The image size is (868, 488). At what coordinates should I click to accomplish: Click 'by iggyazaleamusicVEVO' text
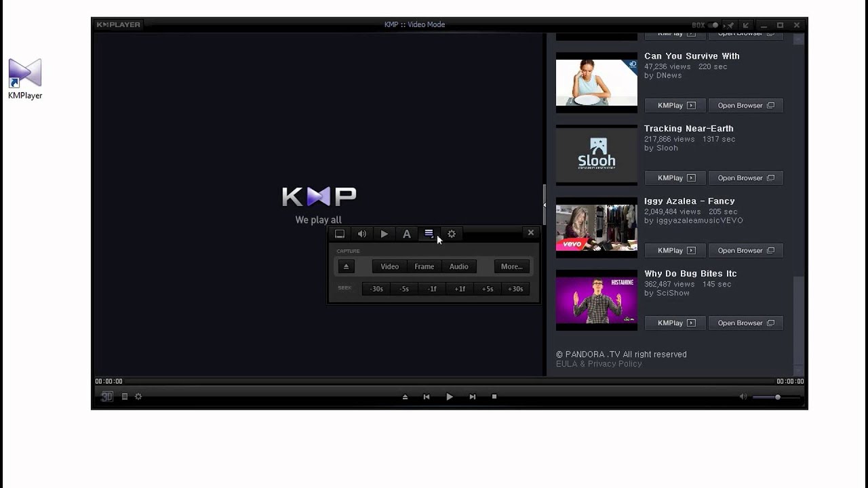[x=694, y=221]
